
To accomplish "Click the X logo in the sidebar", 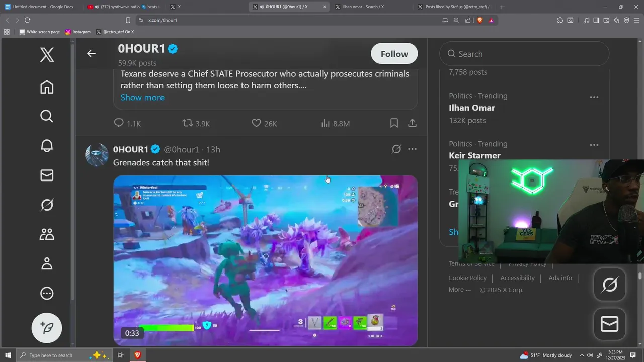I will (x=47, y=54).
